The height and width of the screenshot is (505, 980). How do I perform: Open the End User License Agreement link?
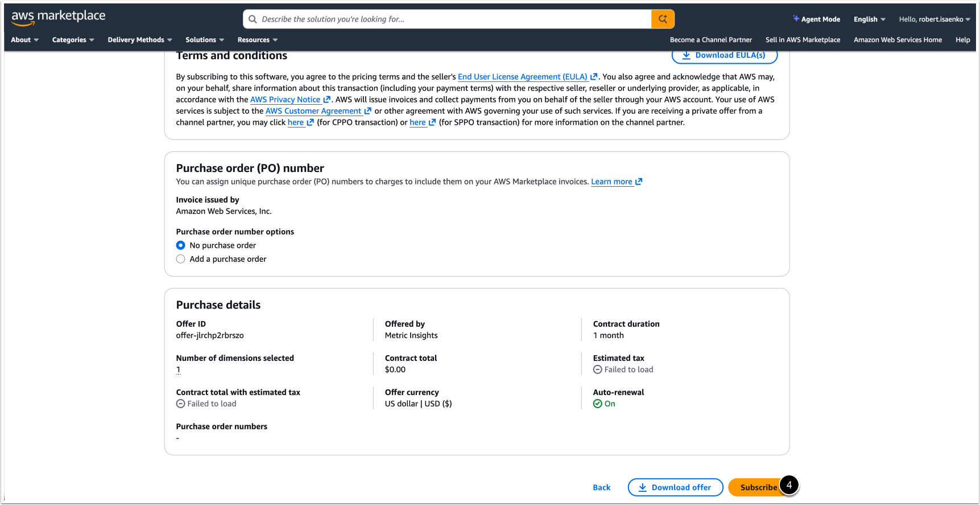click(522, 77)
